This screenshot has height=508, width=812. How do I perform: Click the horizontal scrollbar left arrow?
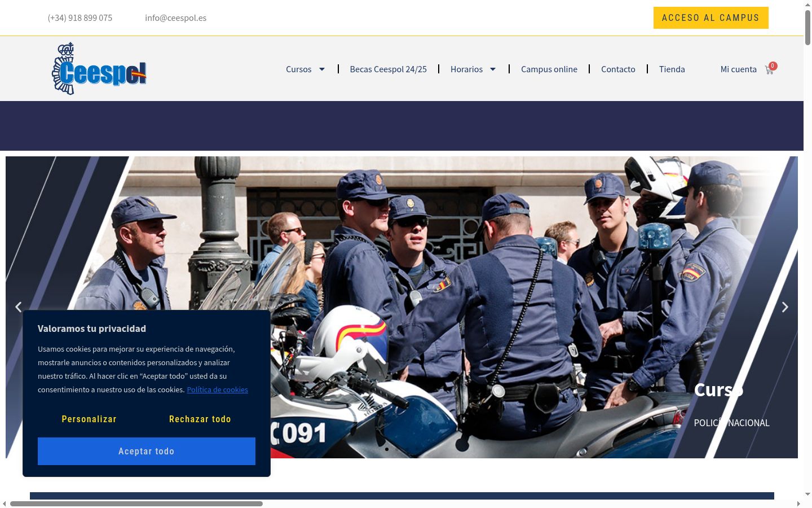click(x=5, y=503)
